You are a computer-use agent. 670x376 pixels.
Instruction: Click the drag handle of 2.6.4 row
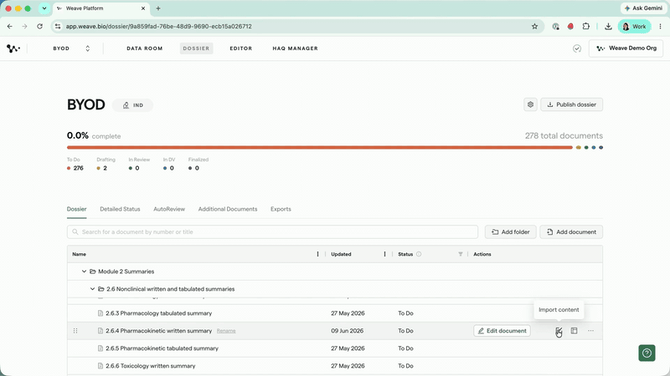point(75,331)
